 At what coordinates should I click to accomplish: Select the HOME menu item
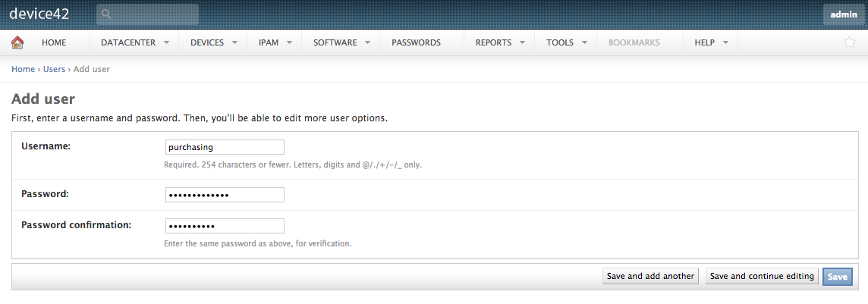54,42
